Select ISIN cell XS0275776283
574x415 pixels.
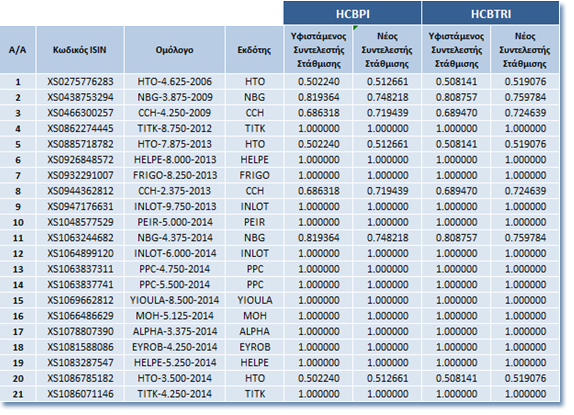(80, 81)
